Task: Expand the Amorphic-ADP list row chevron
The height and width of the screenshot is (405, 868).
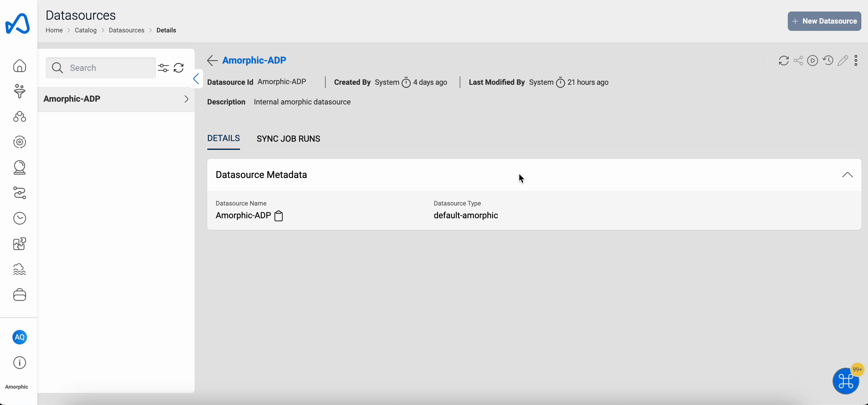Action: click(x=186, y=99)
